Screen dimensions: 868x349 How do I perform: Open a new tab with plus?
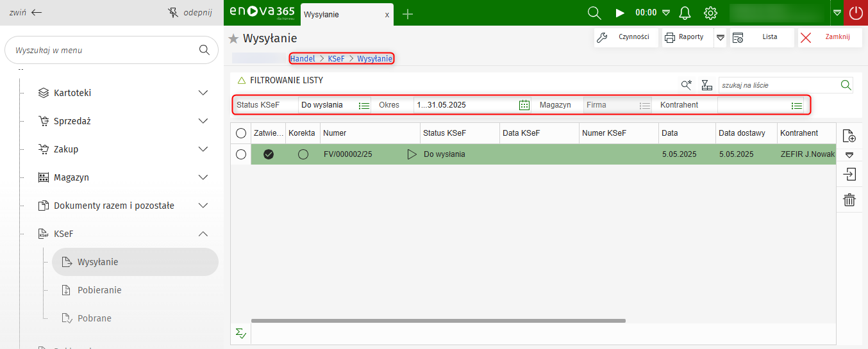pos(407,14)
